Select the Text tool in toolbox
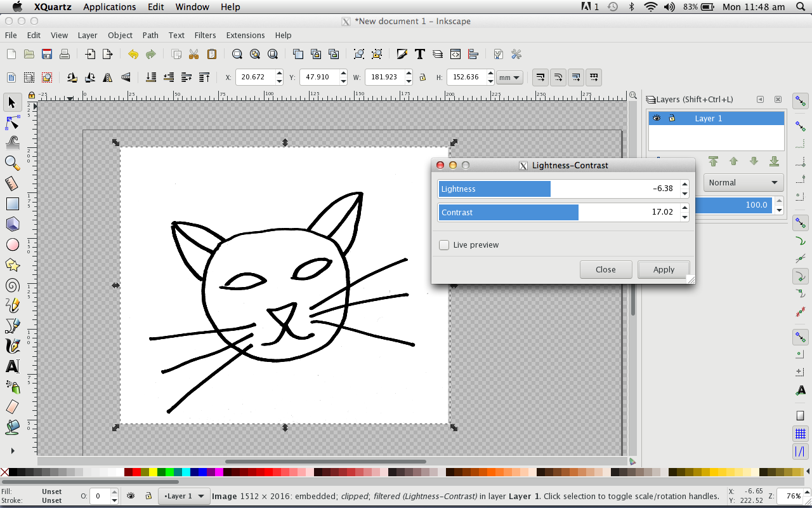Image resolution: width=812 pixels, height=508 pixels. click(x=12, y=366)
